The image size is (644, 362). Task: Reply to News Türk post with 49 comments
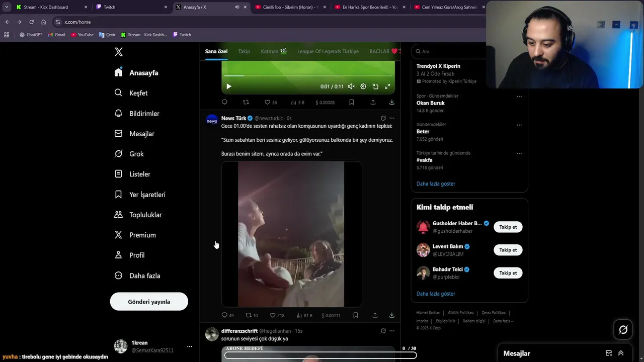click(227, 315)
